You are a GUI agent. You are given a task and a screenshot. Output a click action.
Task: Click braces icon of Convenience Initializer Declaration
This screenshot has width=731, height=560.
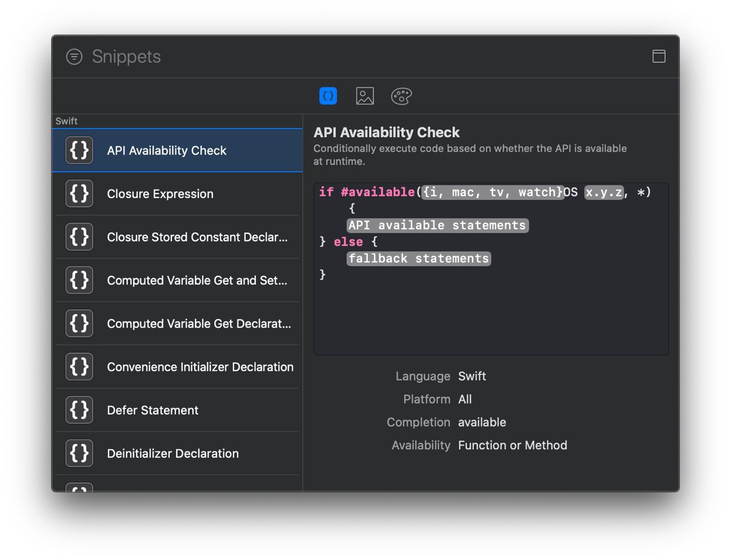(x=79, y=367)
